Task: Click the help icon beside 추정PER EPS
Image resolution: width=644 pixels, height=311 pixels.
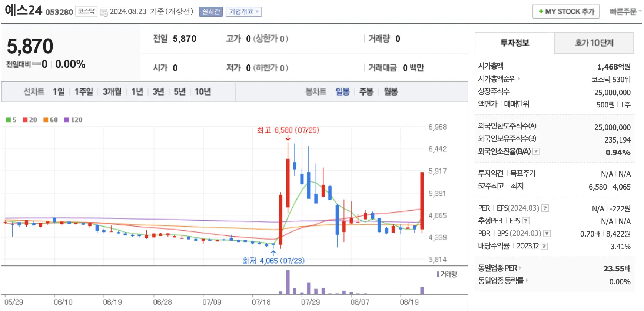Action: click(525, 221)
